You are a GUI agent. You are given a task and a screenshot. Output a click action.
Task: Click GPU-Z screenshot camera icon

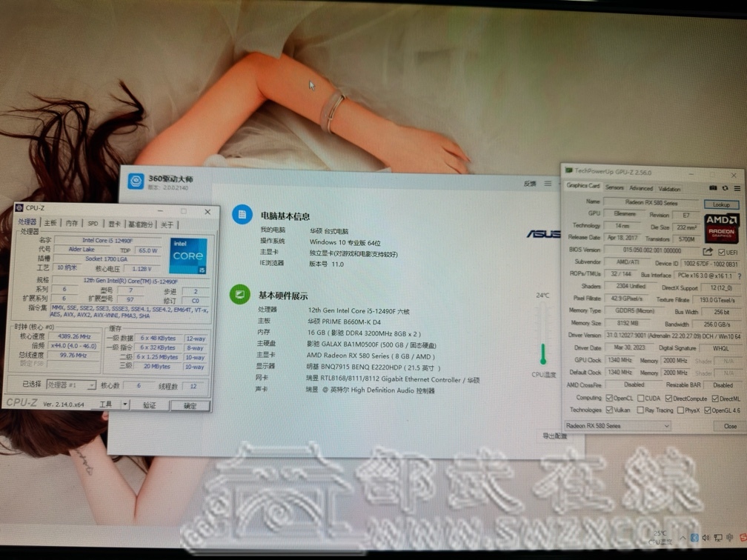point(713,188)
